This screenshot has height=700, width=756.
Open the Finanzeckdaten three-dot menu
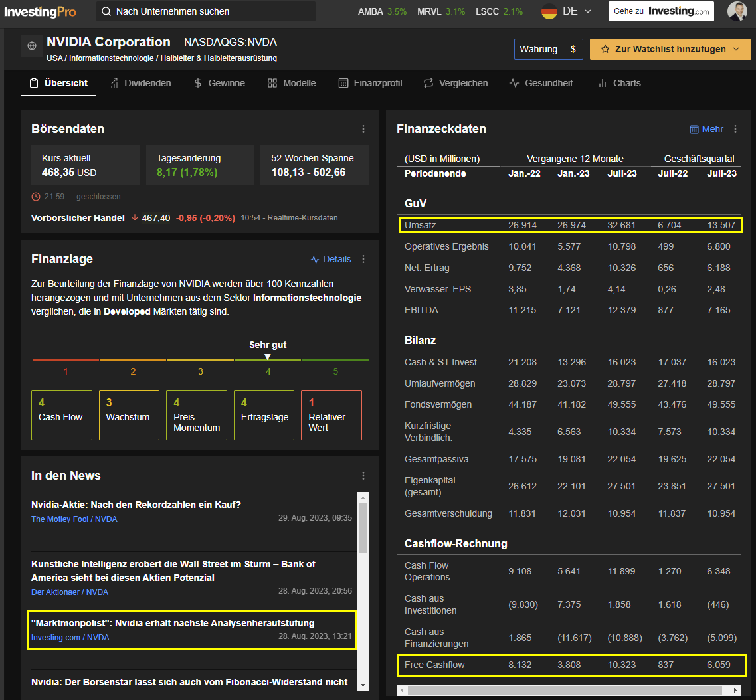point(735,129)
